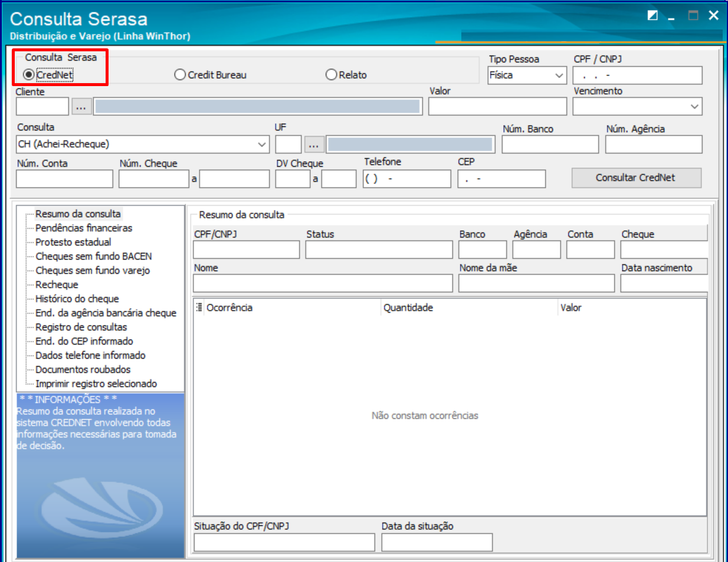Click the UF lookup ellipsis button

(x=314, y=144)
